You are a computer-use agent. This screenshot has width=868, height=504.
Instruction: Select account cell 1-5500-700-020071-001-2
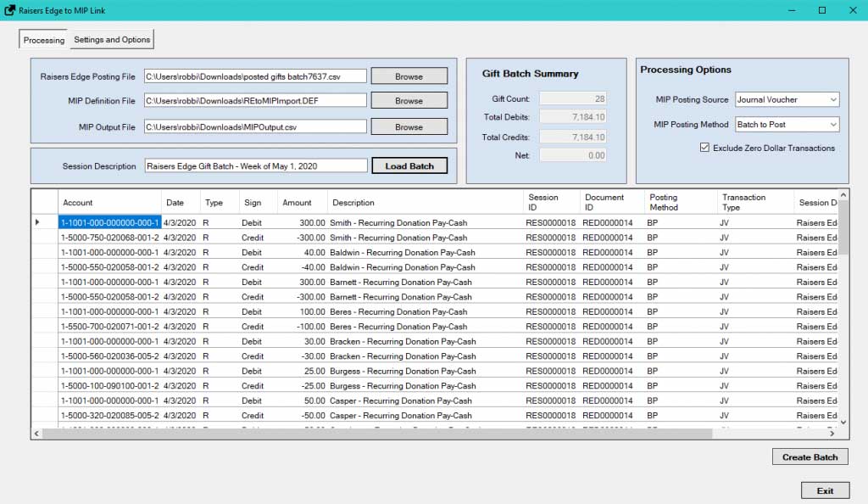109,327
